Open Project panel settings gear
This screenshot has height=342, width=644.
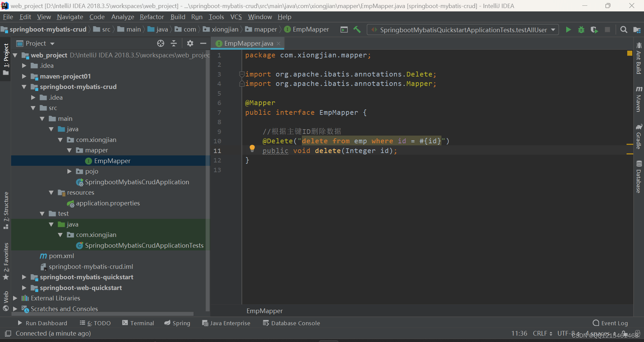click(190, 43)
